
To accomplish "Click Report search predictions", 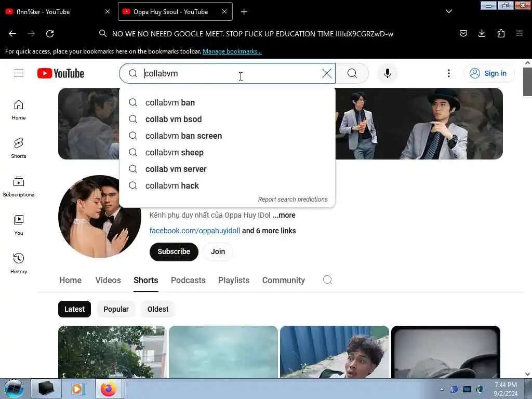I will [293, 199].
